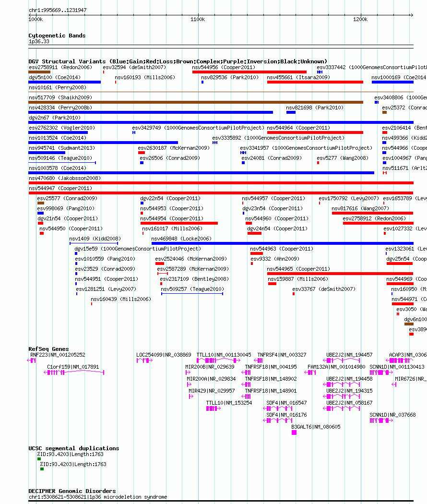427x504 pixels.
Task: Open nsv470680 (Jakobsson2008) variant
Action: point(65,178)
